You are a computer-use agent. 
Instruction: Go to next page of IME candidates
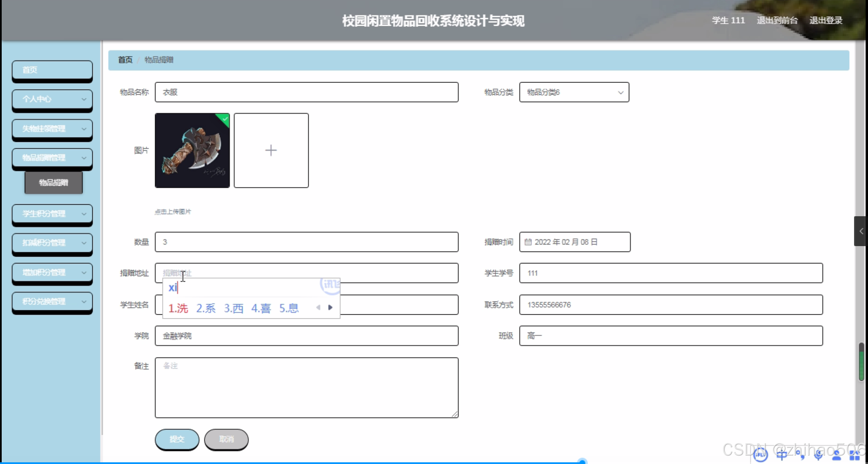coord(330,308)
